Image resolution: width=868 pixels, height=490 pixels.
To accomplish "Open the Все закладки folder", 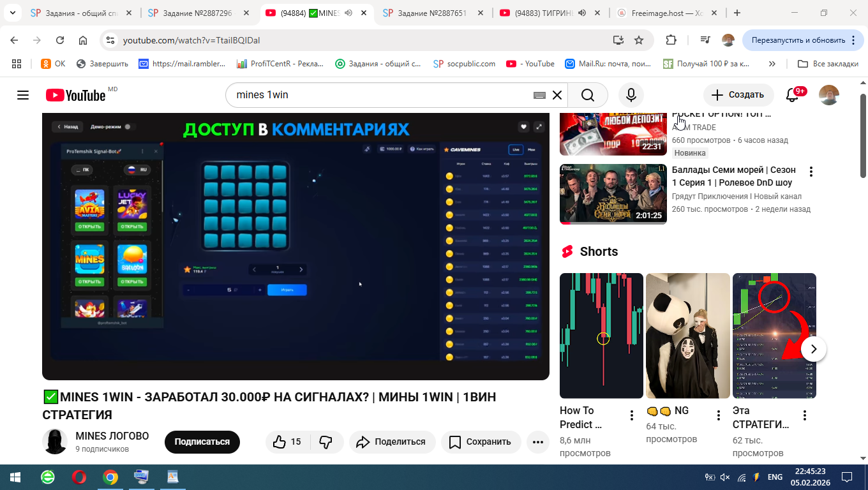I will coord(828,64).
